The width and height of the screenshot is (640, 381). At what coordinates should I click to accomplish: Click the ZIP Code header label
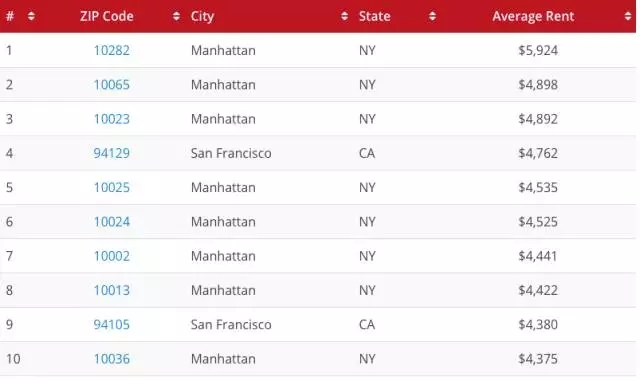click(x=107, y=16)
